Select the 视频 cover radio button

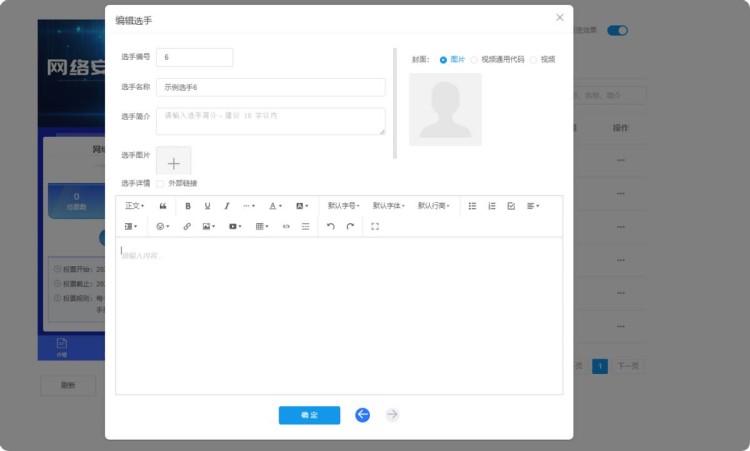(x=534, y=60)
